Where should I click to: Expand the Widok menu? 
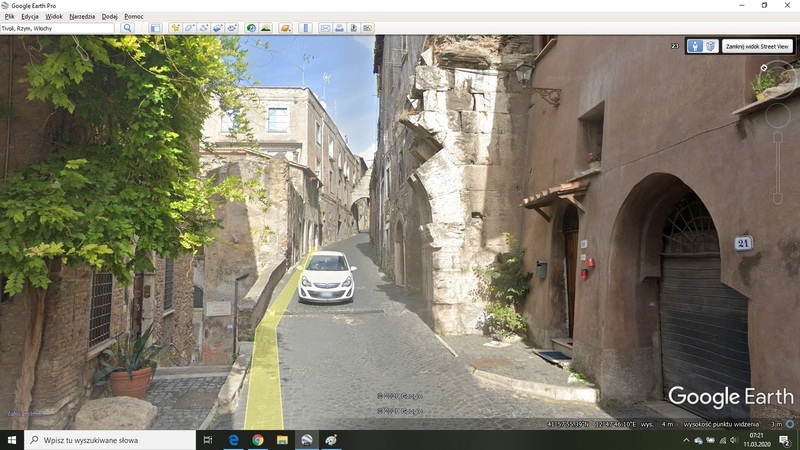click(54, 17)
